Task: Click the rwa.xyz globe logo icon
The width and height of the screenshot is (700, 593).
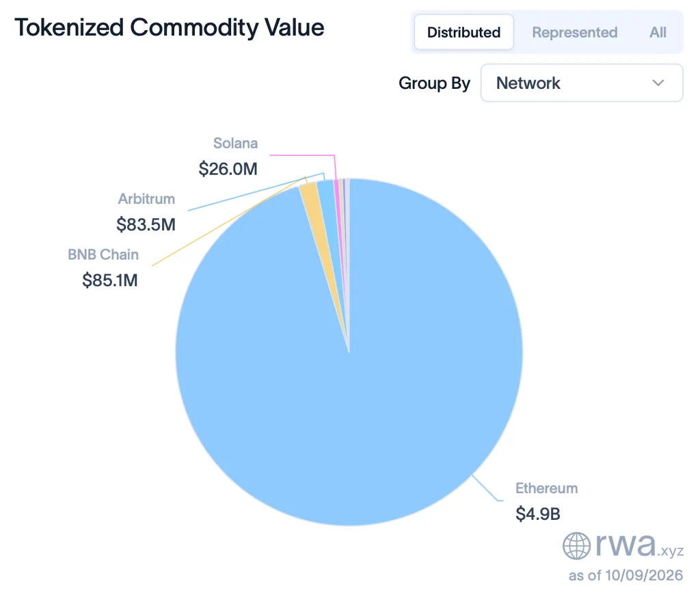Action: (x=576, y=546)
